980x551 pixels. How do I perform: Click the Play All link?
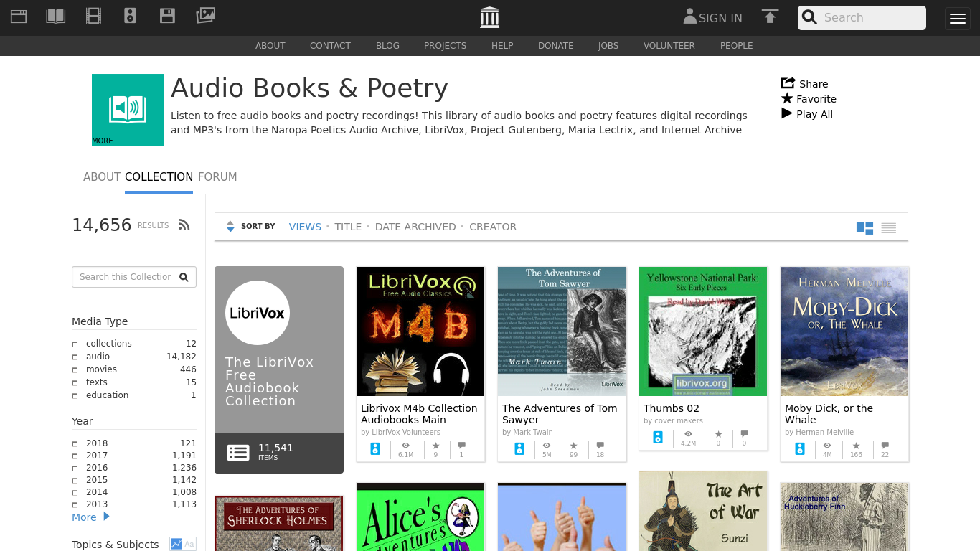pos(814,114)
